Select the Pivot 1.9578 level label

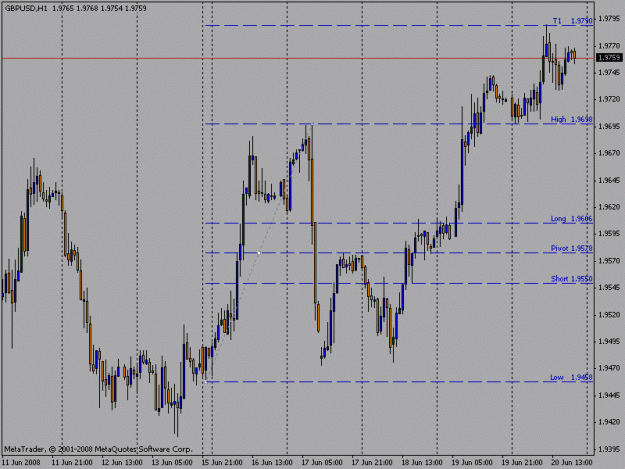coord(572,248)
